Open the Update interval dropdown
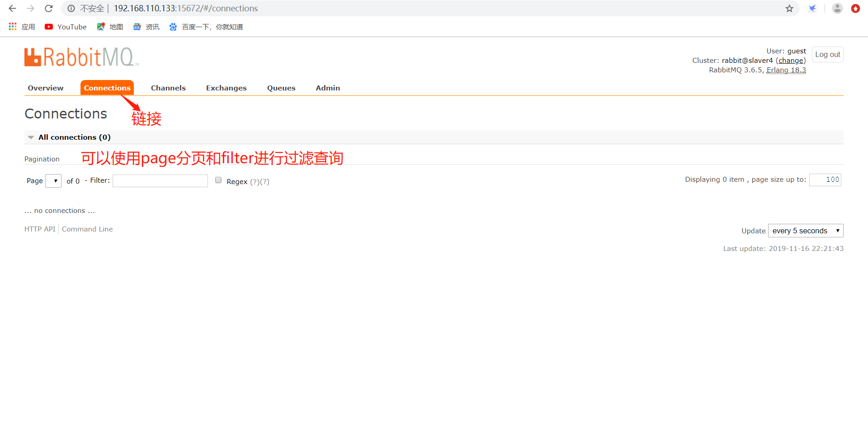The image size is (868, 444). 805,231
